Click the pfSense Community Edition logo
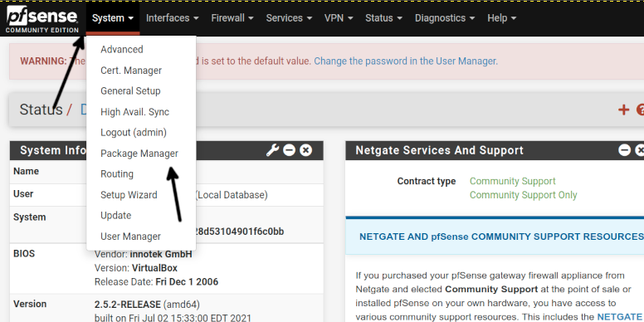The image size is (644, 322). (41, 19)
